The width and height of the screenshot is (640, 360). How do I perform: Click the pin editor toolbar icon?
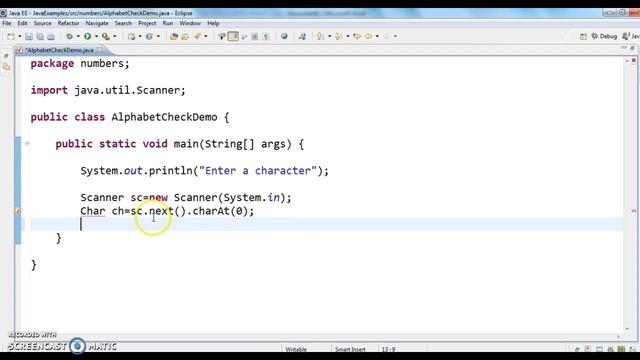(x=302, y=37)
